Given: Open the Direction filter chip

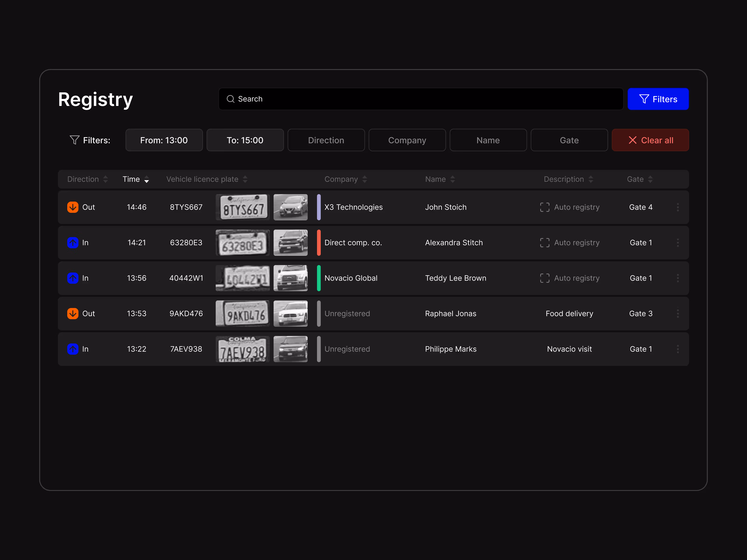Looking at the screenshot, I should [326, 140].
